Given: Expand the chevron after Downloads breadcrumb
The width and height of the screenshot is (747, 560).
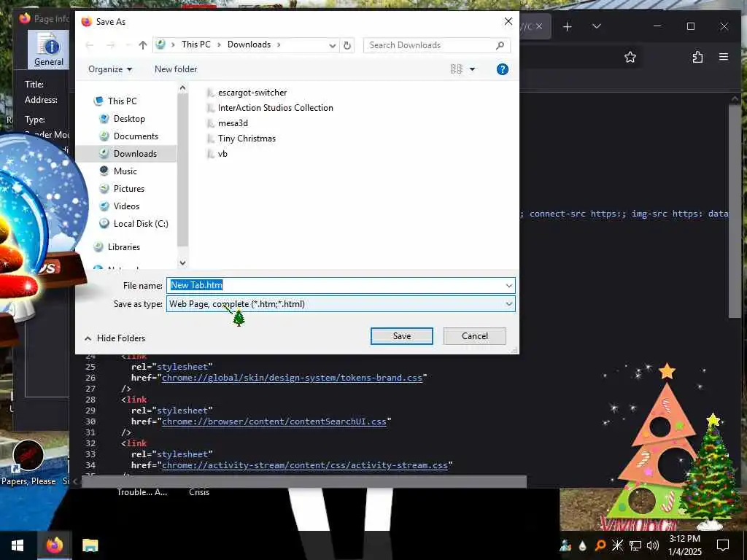Looking at the screenshot, I should click(279, 44).
